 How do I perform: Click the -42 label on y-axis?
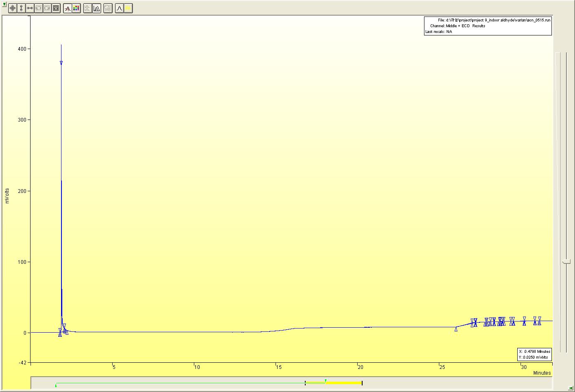click(22, 363)
